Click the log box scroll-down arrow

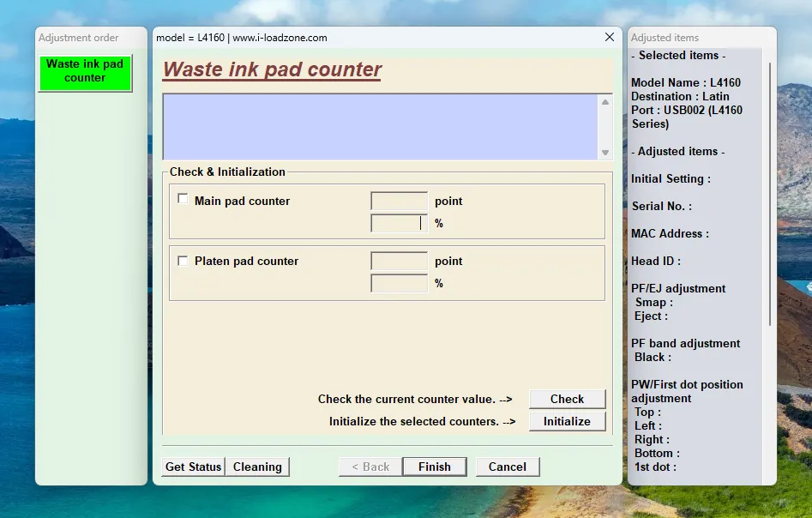click(x=605, y=153)
